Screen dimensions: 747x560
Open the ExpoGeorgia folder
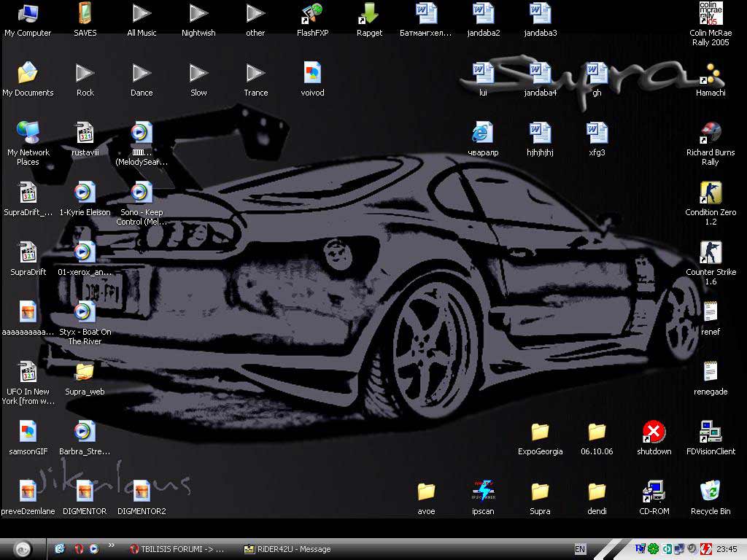(x=540, y=432)
